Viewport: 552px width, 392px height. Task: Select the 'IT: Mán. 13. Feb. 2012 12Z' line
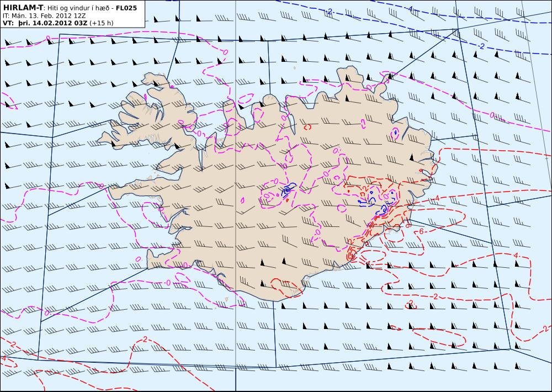coord(44,16)
